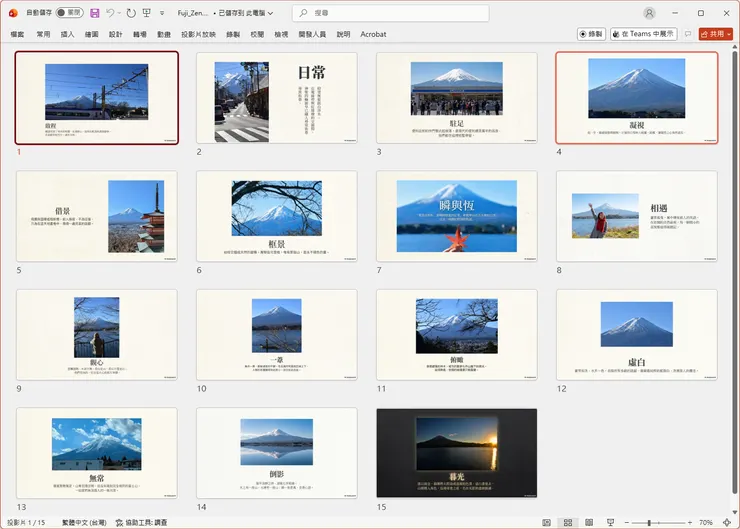Click the Undo arrow icon
Screen dimensions: 740x529
coord(110,13)
